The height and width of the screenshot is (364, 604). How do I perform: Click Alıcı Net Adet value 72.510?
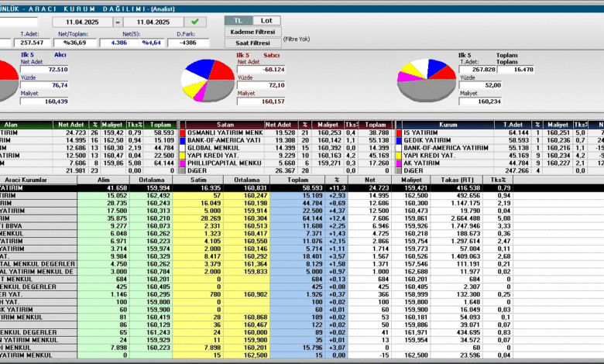(x=44, y=70)
